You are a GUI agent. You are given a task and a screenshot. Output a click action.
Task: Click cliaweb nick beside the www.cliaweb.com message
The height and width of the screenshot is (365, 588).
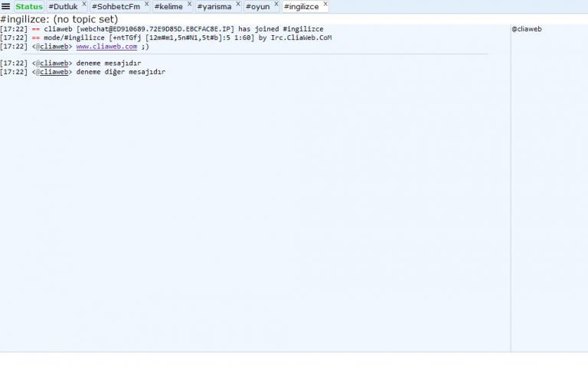coord(54,46)
